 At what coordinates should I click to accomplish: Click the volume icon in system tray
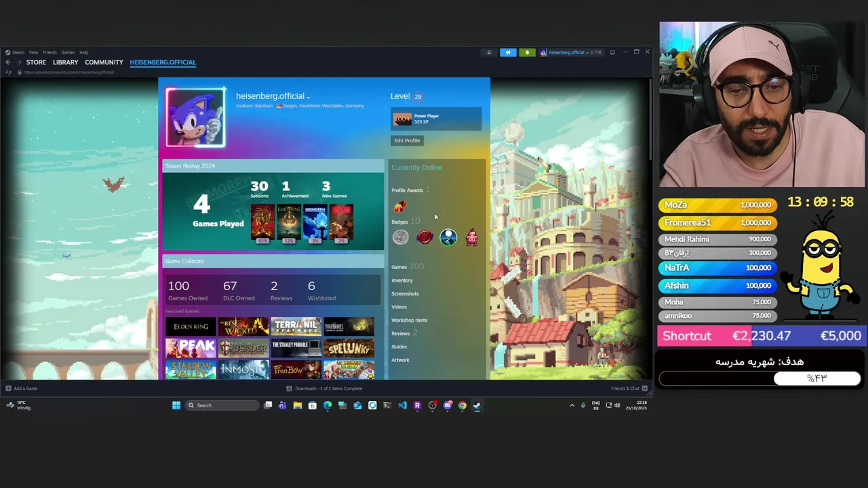click(x=617, y=405)
